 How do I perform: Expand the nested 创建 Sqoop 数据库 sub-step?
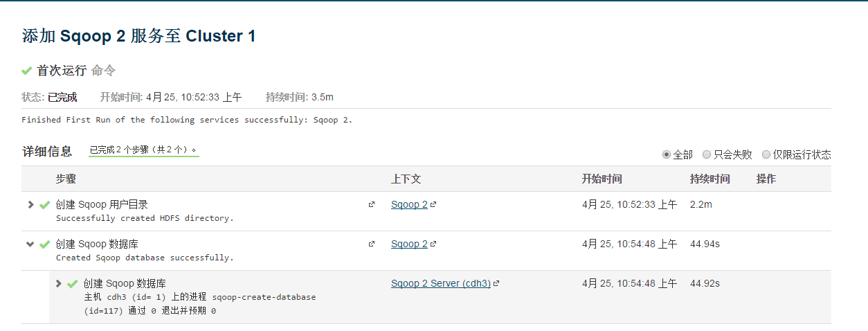click(x=58, y=283)
